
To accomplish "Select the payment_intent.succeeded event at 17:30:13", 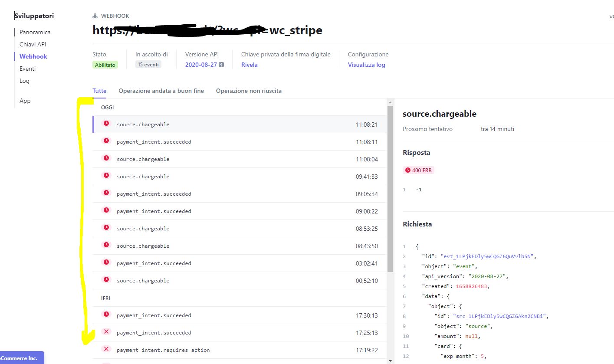I will click(240, 315).
